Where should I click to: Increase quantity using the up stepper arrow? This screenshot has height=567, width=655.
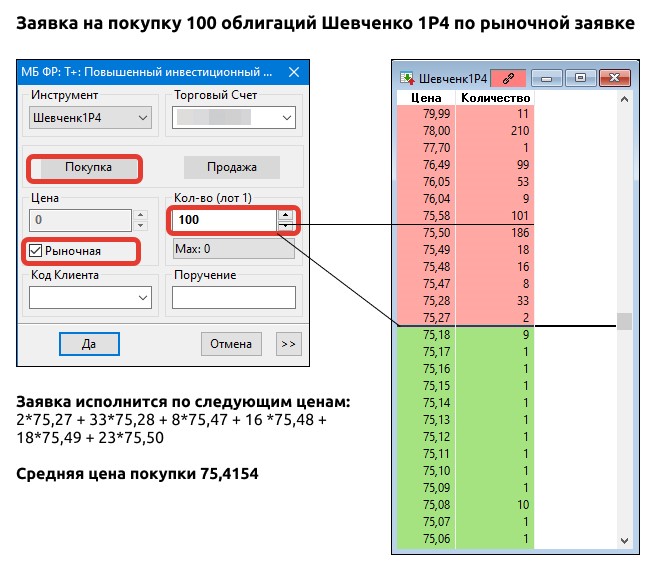(x=286, y=213)
